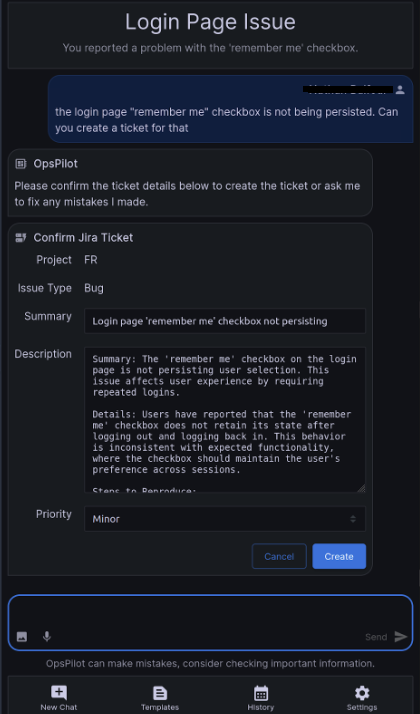Click the Priority dropdown arrows
420x714 pixels.
click(x=353, y=519)
